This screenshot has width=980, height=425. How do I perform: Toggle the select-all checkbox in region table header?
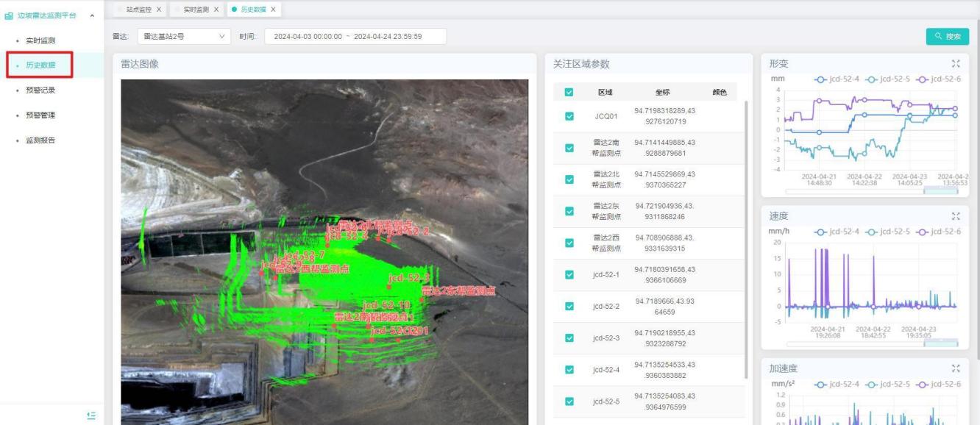click(x=569, y=93)
